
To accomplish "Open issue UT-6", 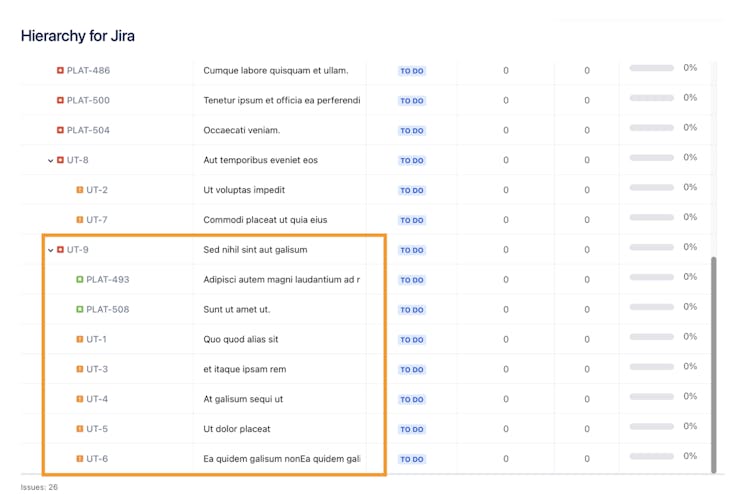I will pyautogui.click(x=97, y=459).
